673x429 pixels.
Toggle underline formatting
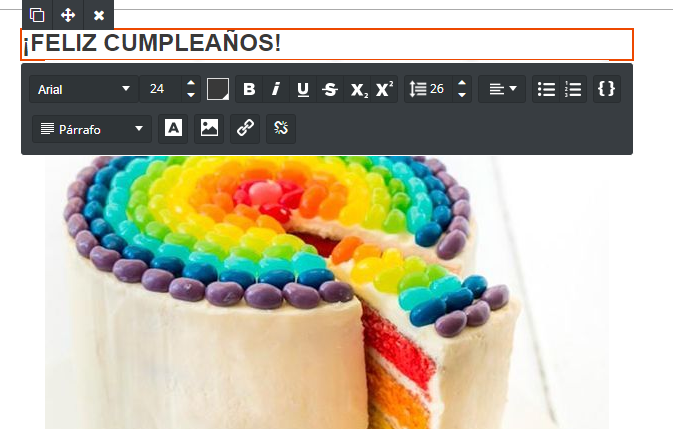(x=303, y=89)
